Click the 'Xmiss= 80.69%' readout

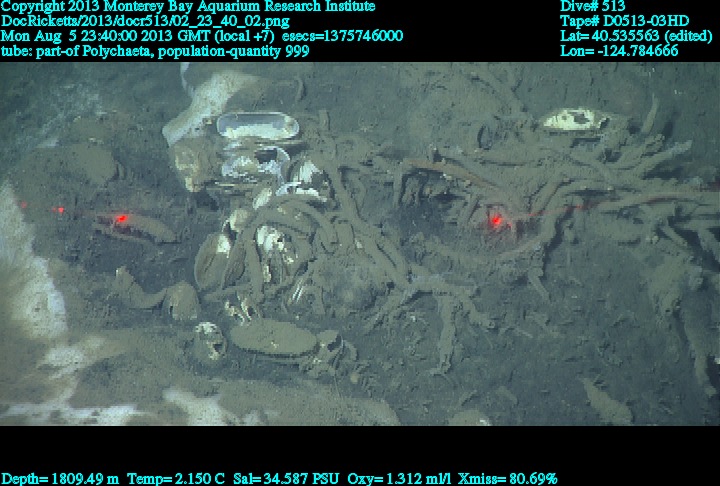pyautogui.click(x=507, y=479)
